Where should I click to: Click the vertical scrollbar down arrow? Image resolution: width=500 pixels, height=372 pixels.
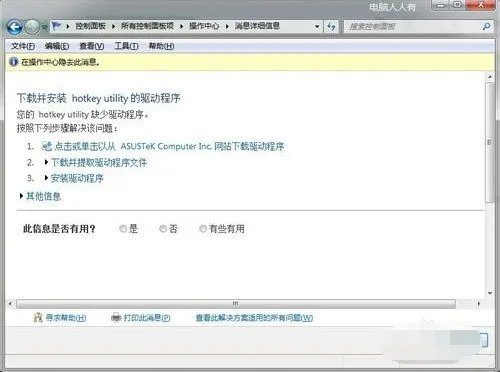pos(490,293)
